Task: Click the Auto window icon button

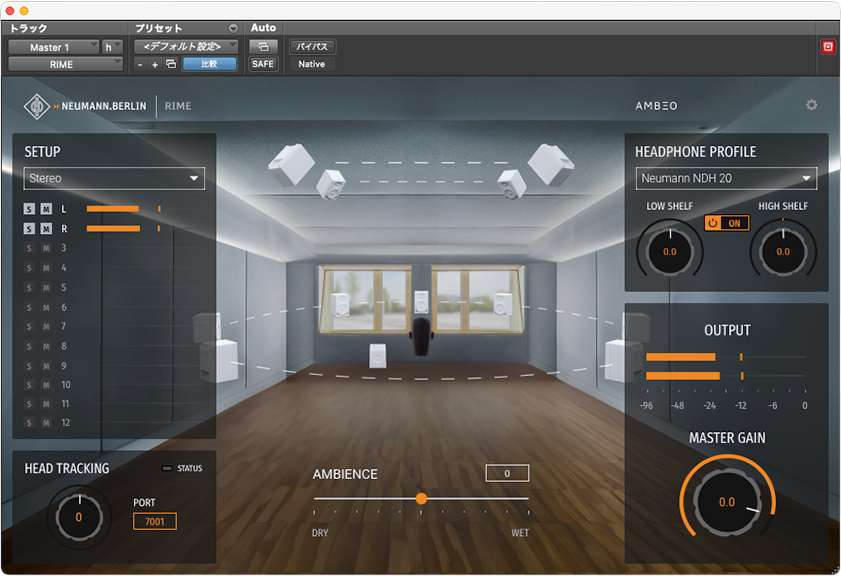Action: coord(263,47)
